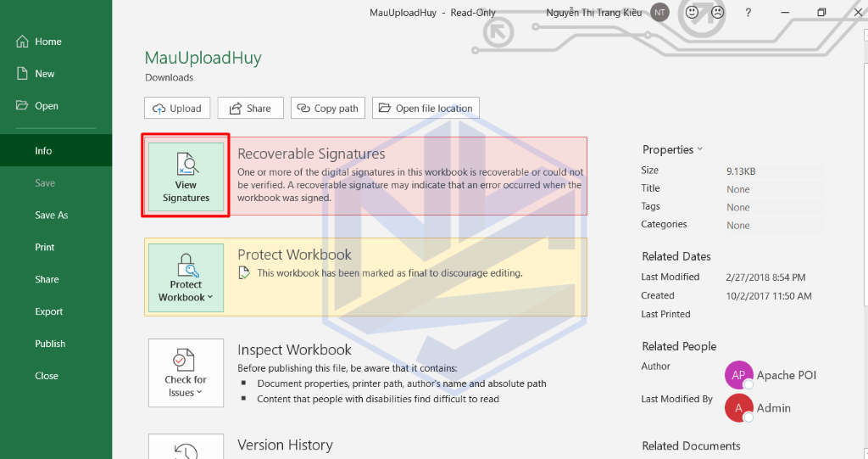Open View Signatures
Image resolution: width=868 pixels, height=459 pixels.
(x=186, y=176)
